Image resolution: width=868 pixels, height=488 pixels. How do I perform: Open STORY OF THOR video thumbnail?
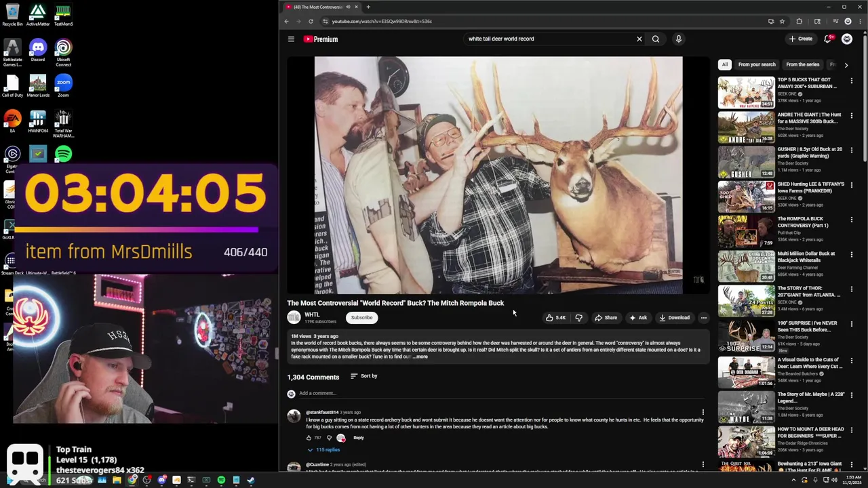click(746, 301)
